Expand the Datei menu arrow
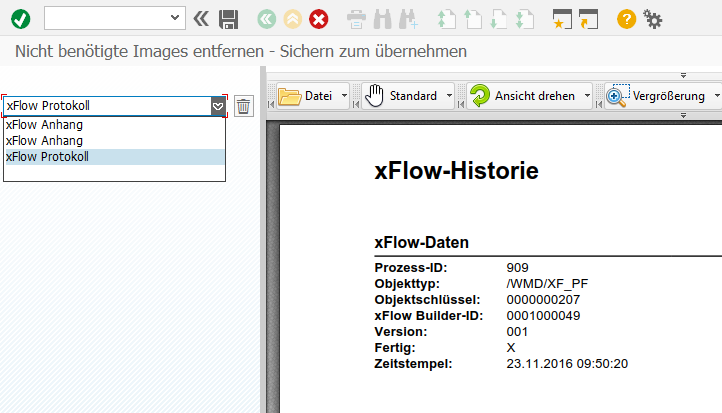 coord(344,96)
